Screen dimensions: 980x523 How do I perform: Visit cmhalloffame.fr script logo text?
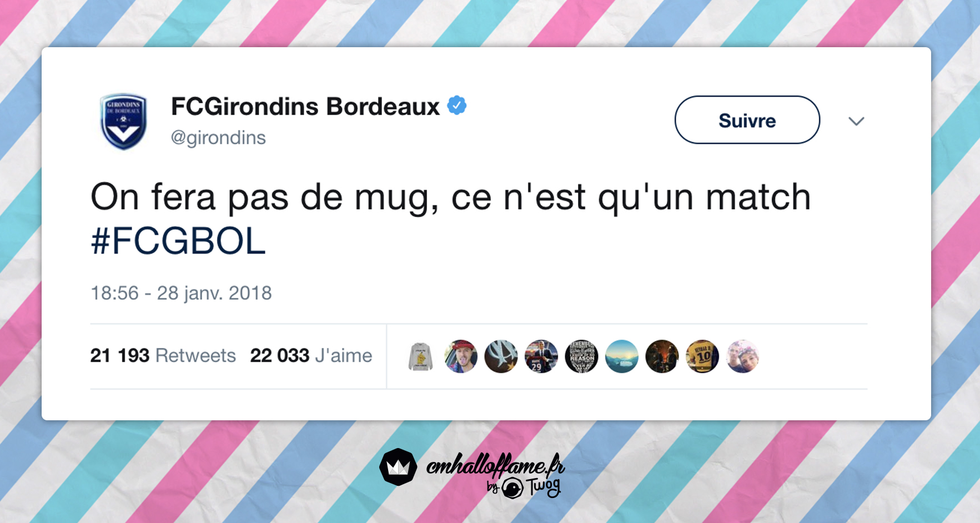495,465
